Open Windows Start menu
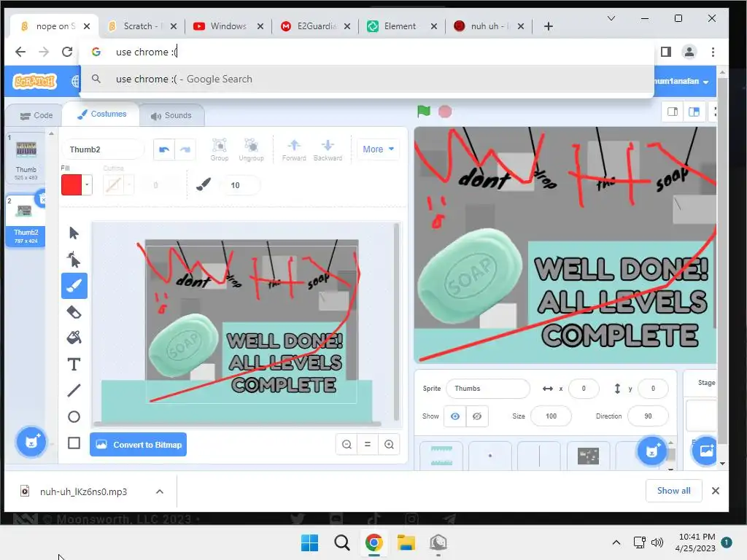 pyautogui.click(x=309, y=542)
